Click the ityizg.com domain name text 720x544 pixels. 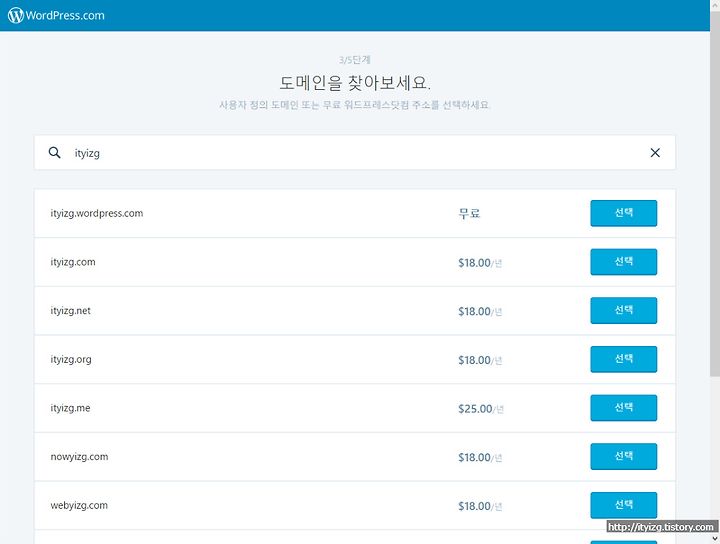(x=73, y=262)
